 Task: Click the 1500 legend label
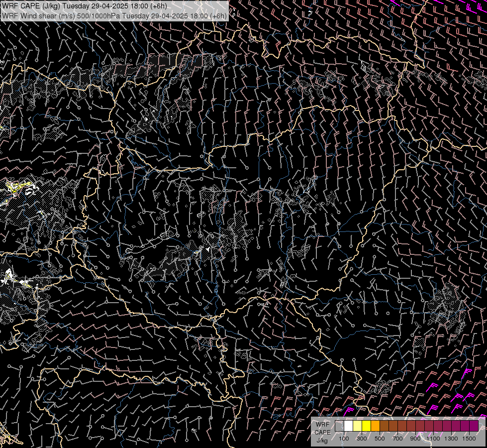pyautogui.click(x=469, y=439)
